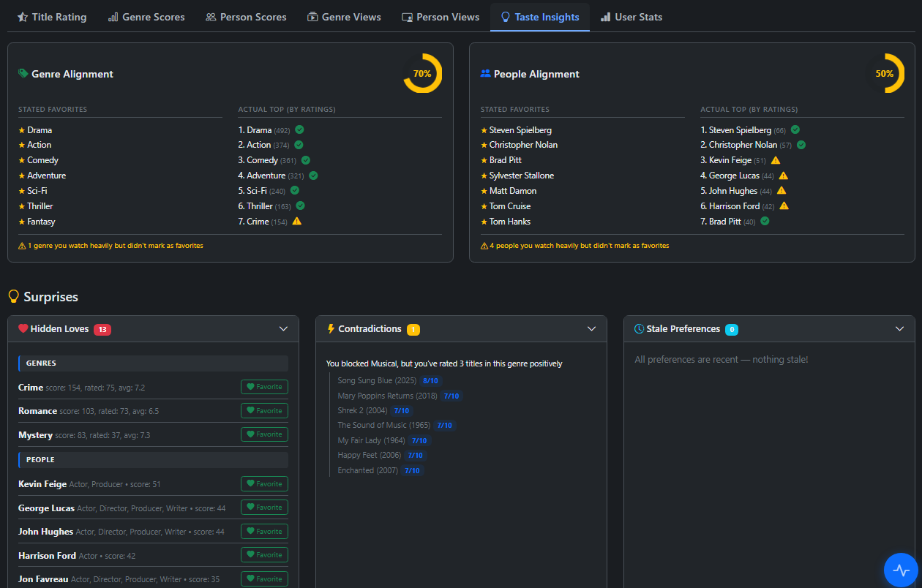Click the warning icon next to Kevin Feige

coord(776,160)
